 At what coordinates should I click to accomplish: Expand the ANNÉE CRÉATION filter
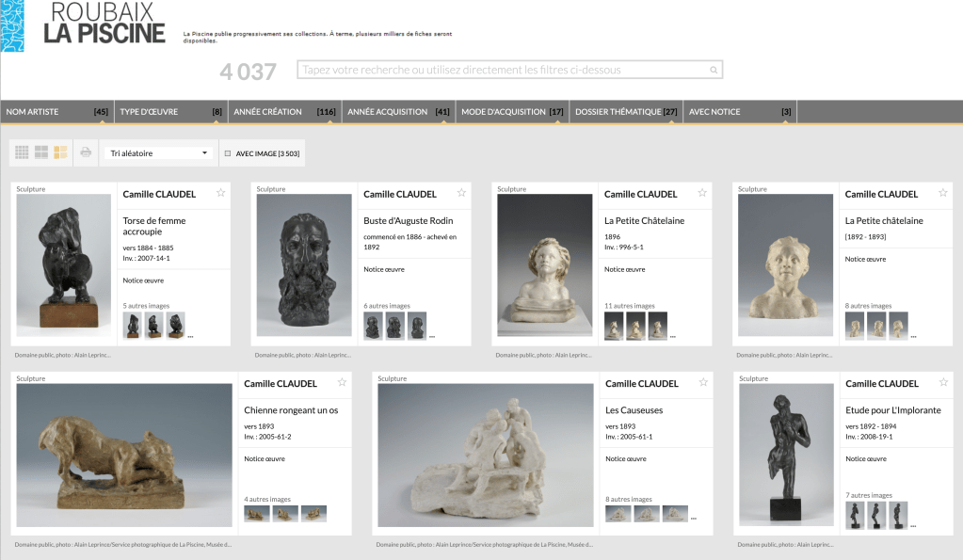[x=284, y=112]
